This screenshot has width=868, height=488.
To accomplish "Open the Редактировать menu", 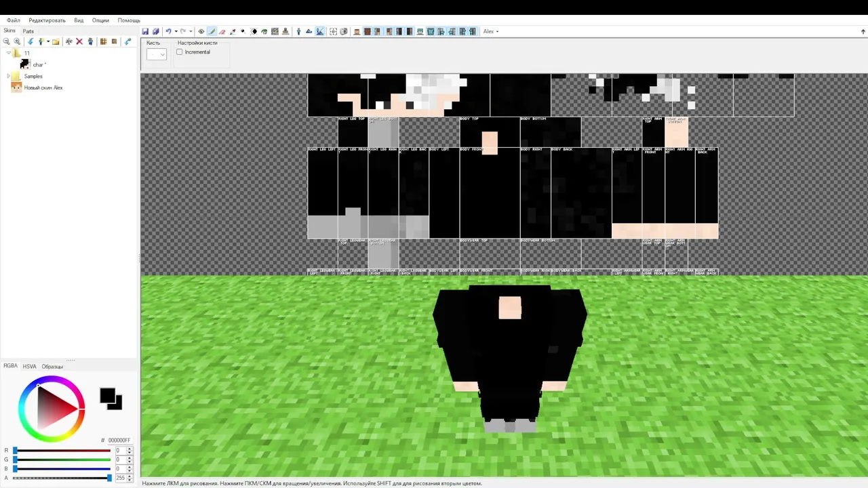I will click(x=47, y=20).
